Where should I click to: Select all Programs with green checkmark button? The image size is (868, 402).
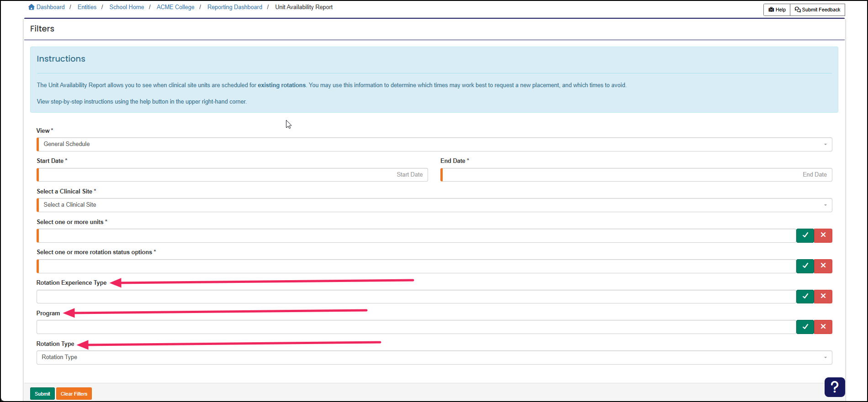click(805, 327)
